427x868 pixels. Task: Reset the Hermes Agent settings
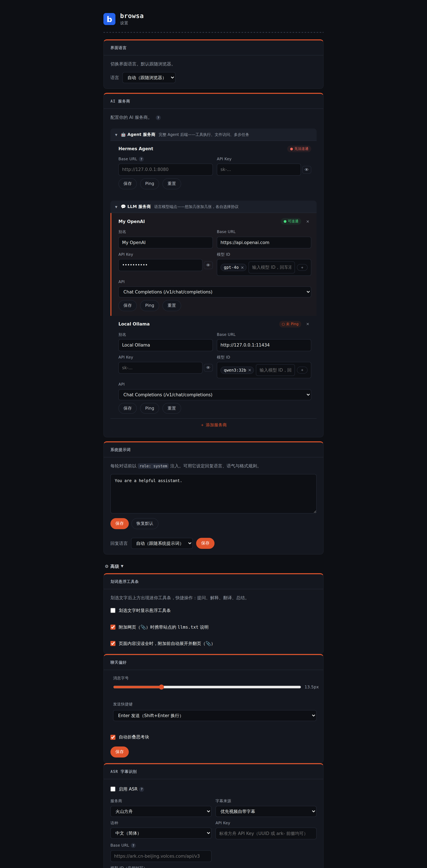tap(172, 184)
